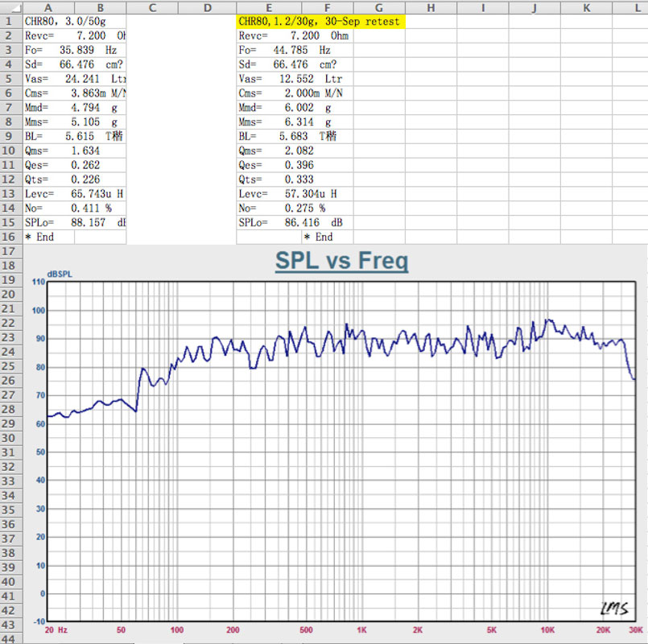Click the select-all corner of the sheet
Image resolution: width=648 pixels, height=644 pixels.
11,8
